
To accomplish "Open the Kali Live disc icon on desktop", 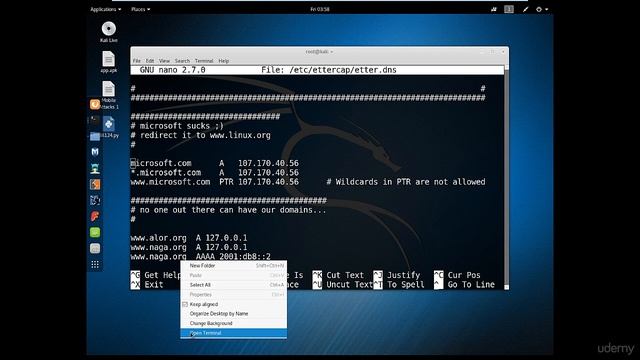I will [109, 32].
